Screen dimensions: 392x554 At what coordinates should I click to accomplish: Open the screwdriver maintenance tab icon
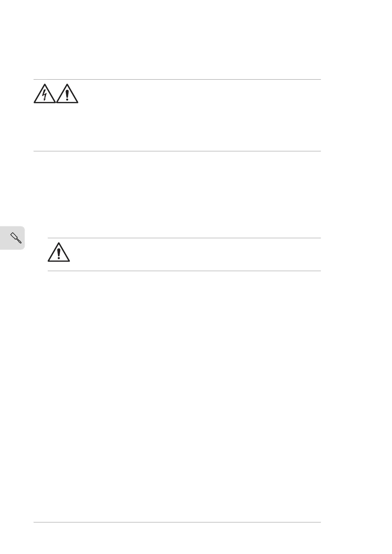[x=16, y=238]
